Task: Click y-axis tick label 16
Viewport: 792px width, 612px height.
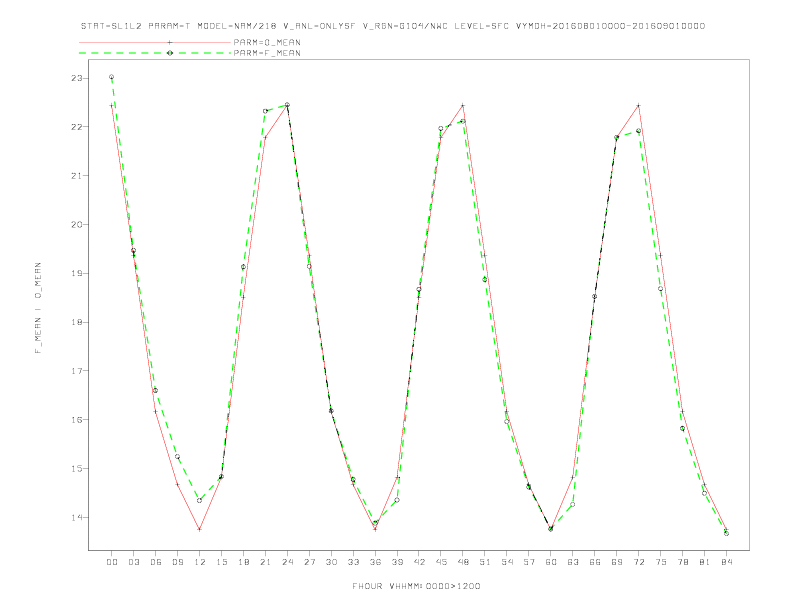Action: click(77, 420)
